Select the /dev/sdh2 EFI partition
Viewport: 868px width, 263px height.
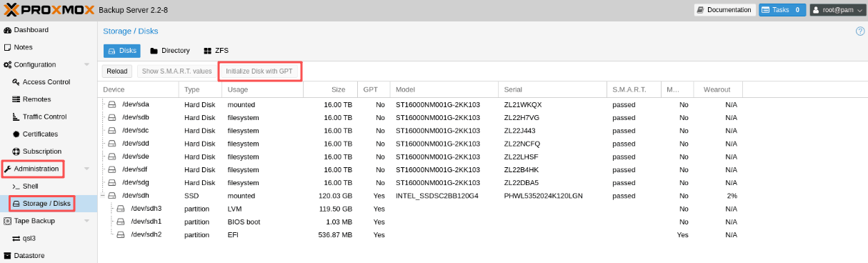483,234
